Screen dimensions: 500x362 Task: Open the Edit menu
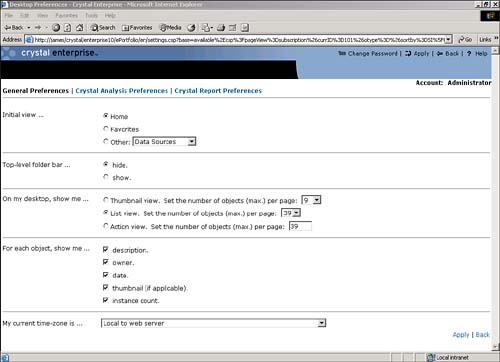pos(24,15)
